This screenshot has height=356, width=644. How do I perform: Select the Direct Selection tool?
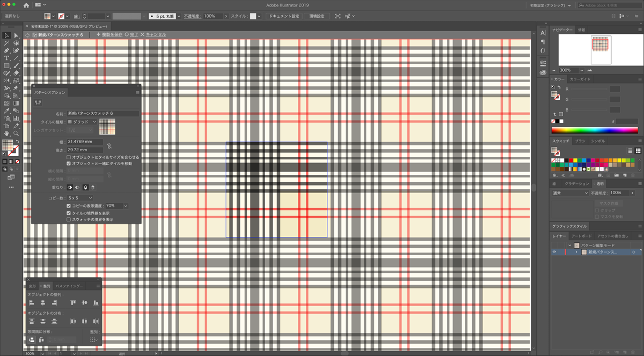coord(16,35)
